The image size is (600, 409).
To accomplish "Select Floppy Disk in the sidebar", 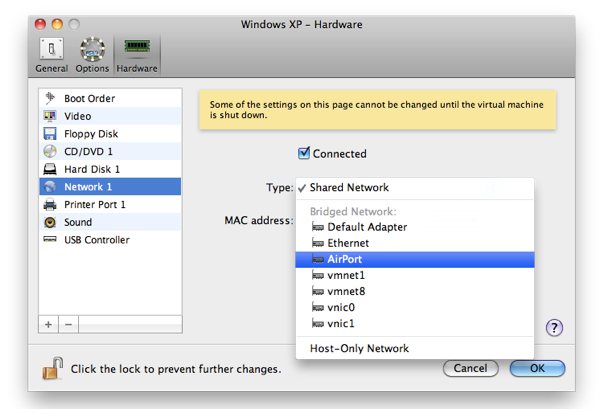I will tap(91, 133).
